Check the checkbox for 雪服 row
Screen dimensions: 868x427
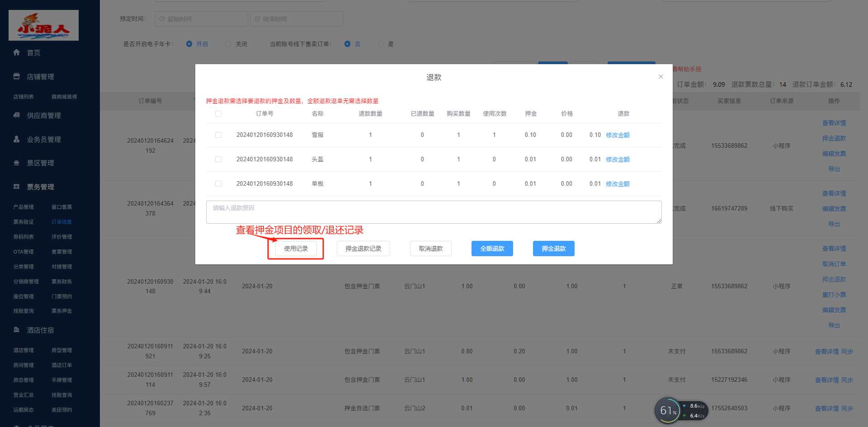[x=218, y=135]
